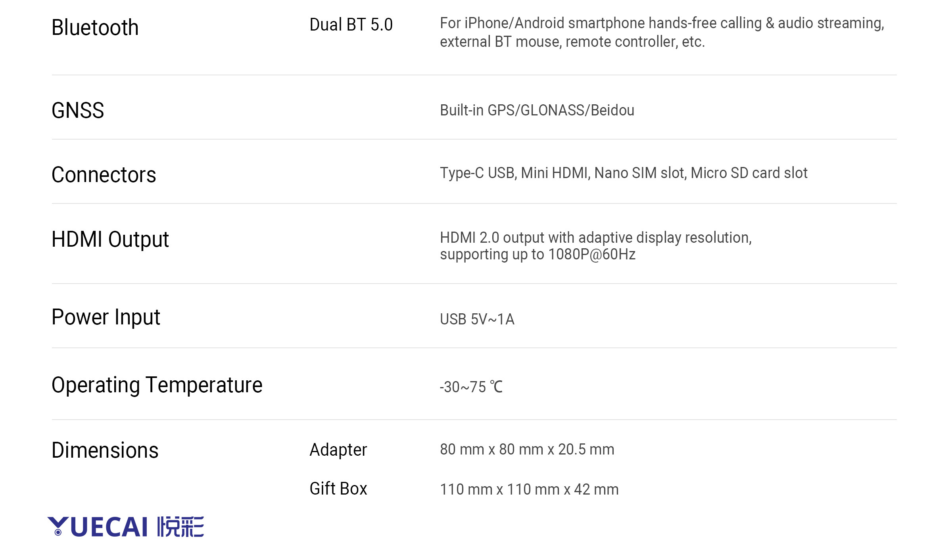
Task: Select the Operating Temperature heading
Action: coord(157,385)
